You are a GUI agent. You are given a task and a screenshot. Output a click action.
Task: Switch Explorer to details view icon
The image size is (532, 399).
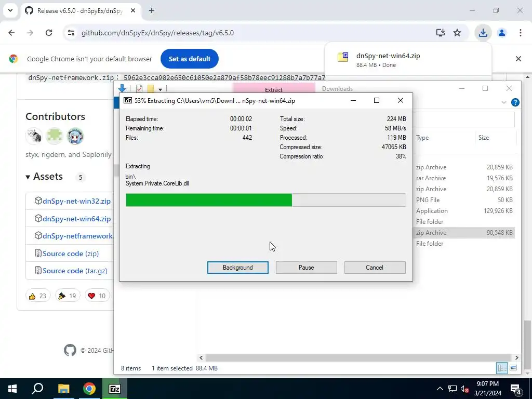click(502, 368)
